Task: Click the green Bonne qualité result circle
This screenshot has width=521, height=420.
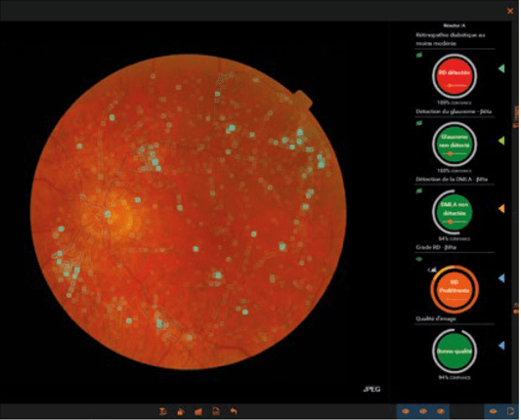Action: tap(455, 351)
